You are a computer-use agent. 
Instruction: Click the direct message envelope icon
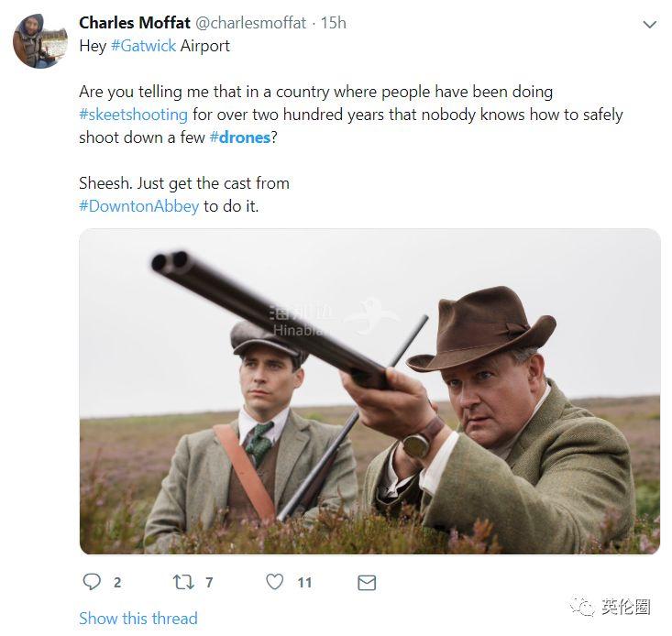[367, 583]
